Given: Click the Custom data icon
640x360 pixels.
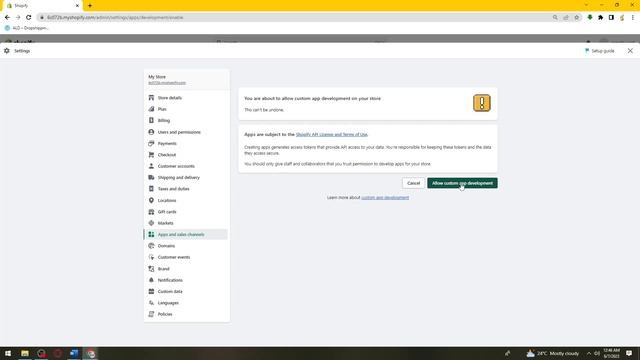Looking at the screenshot, I should pyautogui.click(x=151, y=292).
